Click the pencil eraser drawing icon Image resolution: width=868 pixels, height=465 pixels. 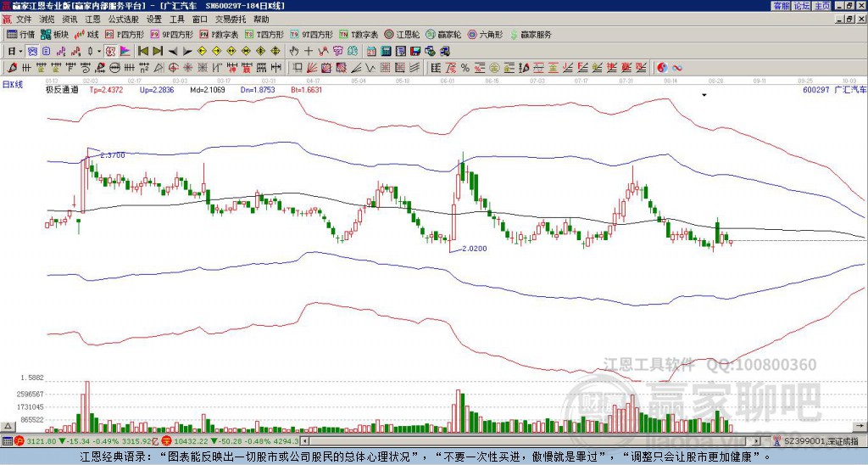point(12,68)
